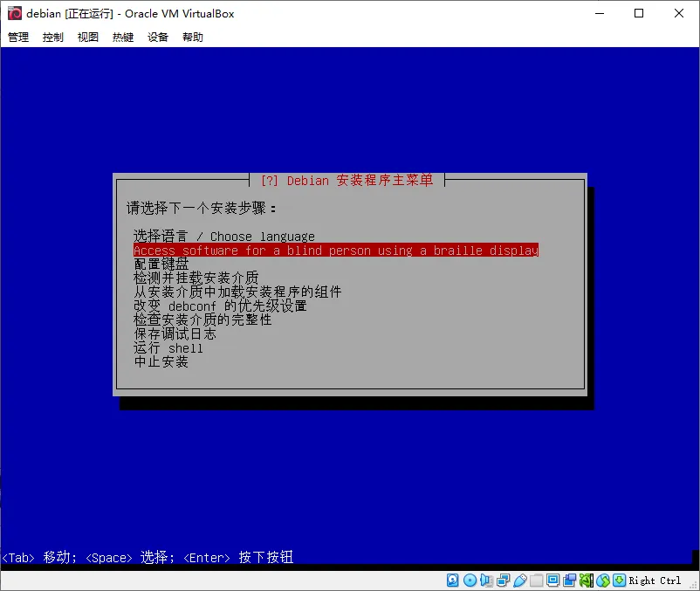This screenshot has height=591, width=700.
Task: Click the recording status icon
Action: tap(570, 581)
